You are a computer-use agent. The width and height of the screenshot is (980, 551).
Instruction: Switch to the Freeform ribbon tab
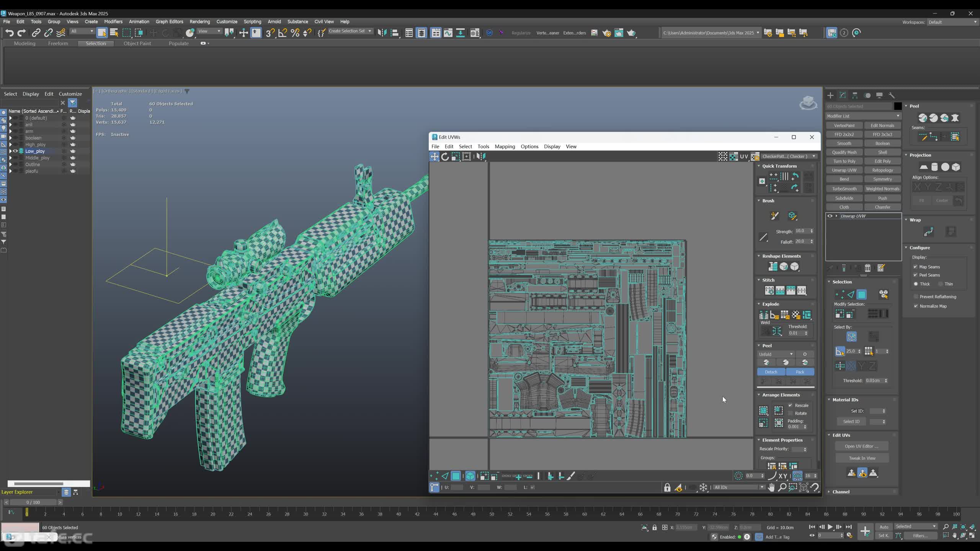58,44
